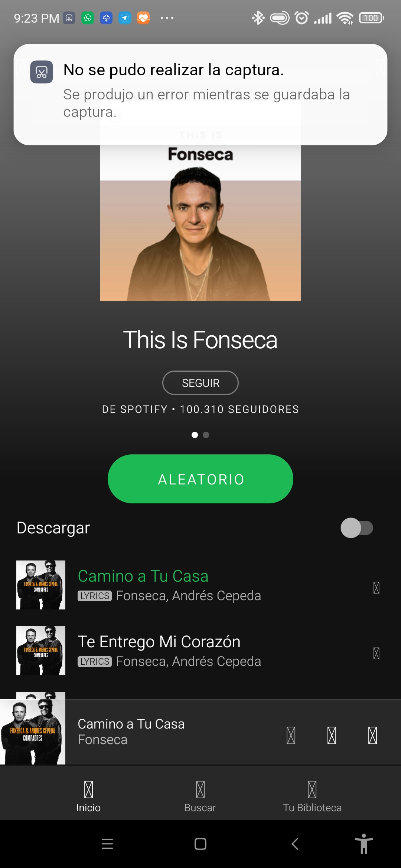Tap the middle icon in the now-playing bar
Image resolution: width=401 pixels, height=868 pixels.
click(332, 735)
